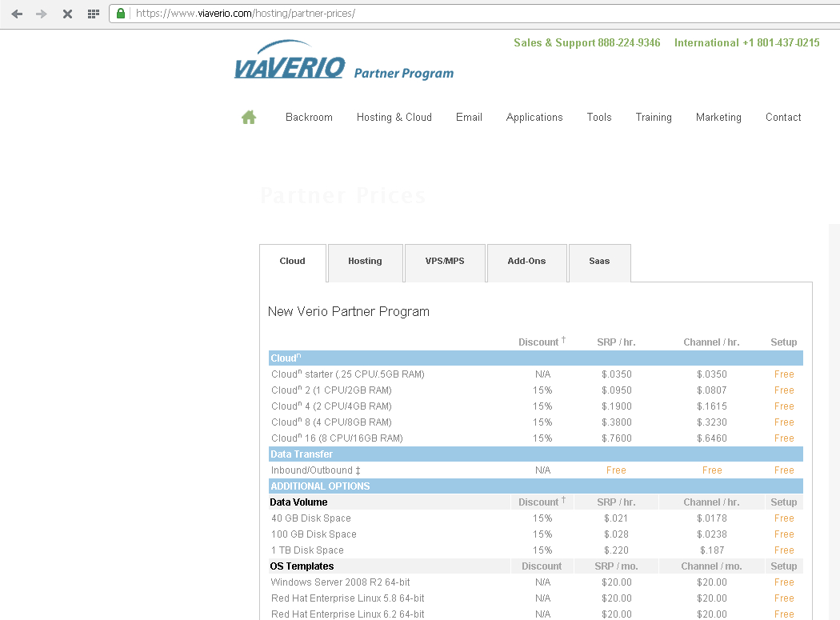Click the $.0807 channel price
The width and height of the screenshot is (840, 620).
pyautogui.click(x=712, y=390)
